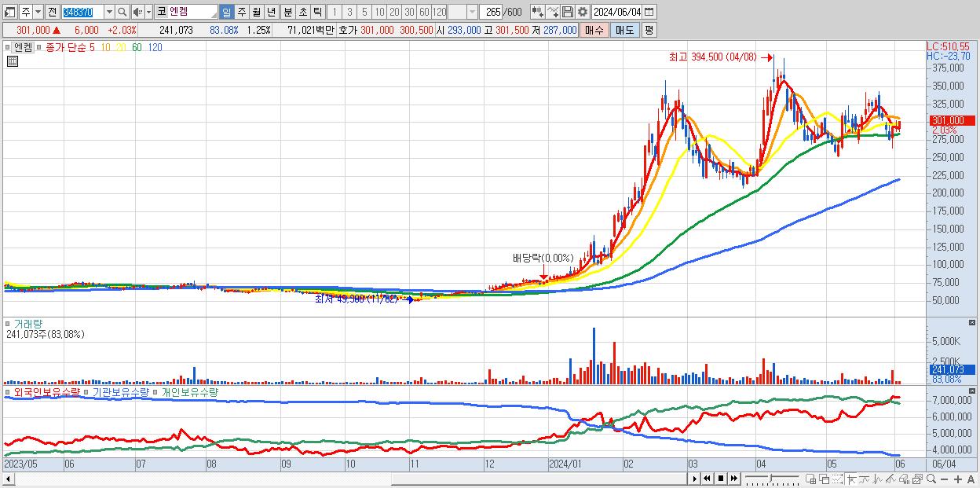Image resolution: width=980 pixels, height=488 pixels.
Task: Click the speaker sound icon
Action: (137, 12)
